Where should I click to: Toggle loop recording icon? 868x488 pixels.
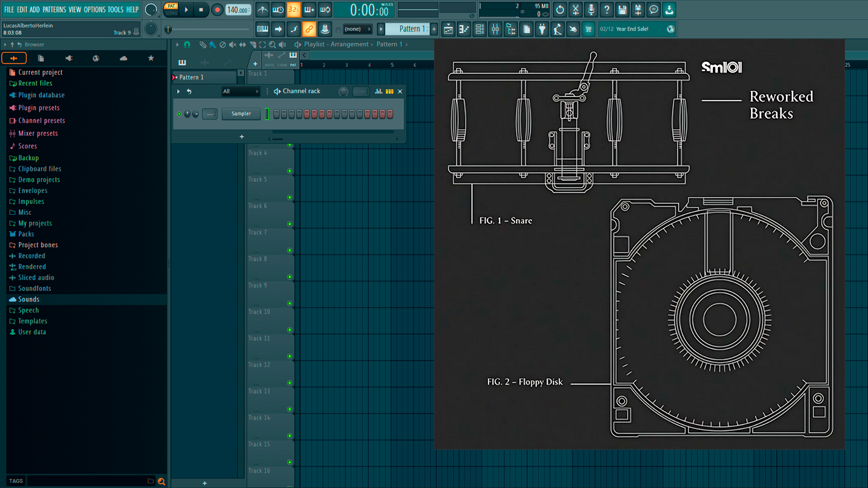[x=325, y=10]
